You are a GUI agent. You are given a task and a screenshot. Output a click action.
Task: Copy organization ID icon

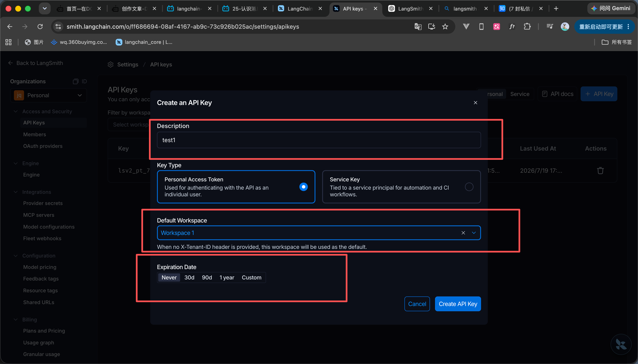pyautogui.click(x=75, y=81)
